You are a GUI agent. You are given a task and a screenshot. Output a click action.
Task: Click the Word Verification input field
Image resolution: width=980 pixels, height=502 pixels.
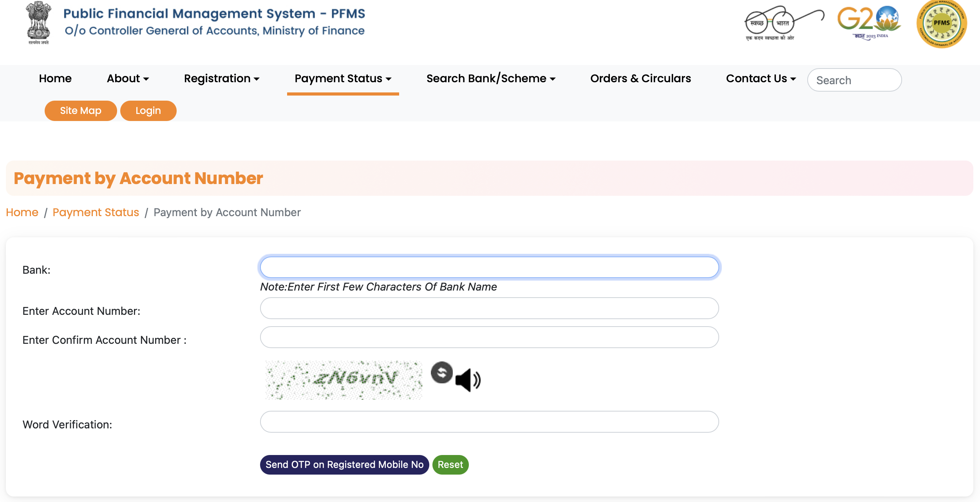[489, 422]
